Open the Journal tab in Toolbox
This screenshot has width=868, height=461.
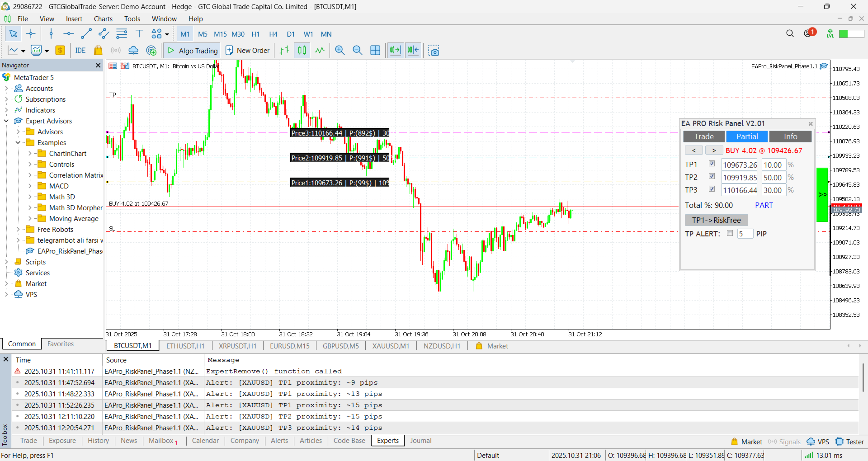coord(421,441)
